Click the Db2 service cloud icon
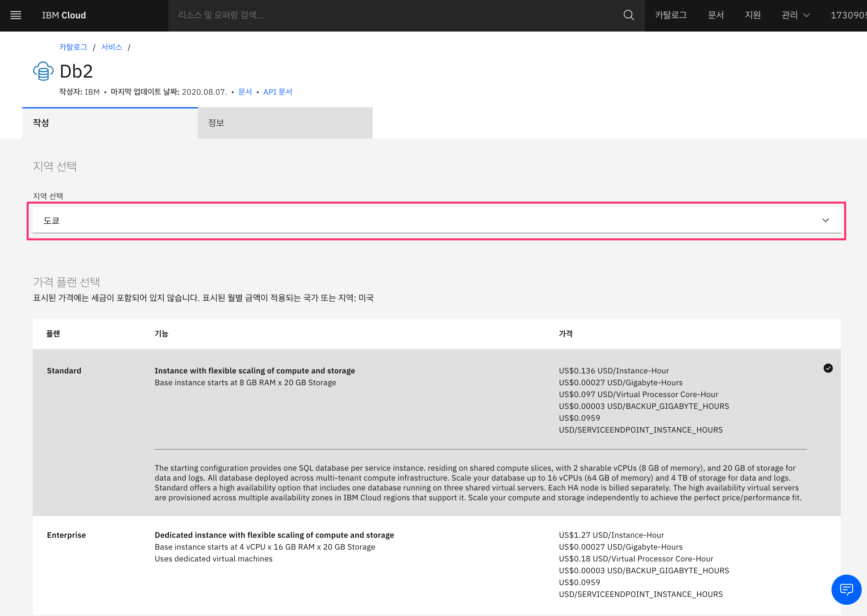This screenshot has width=867, height=616. 43,71
